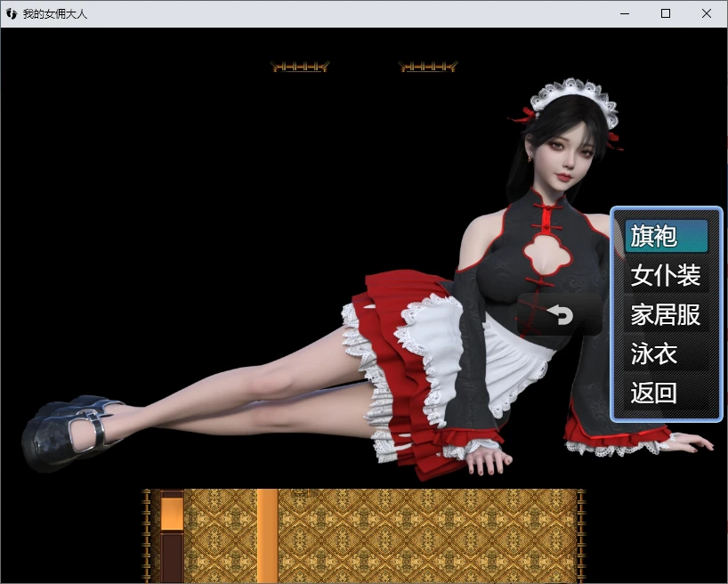Click the footprint app icon in title bar
Screen dimensions: 728x584
coord(12,13)
